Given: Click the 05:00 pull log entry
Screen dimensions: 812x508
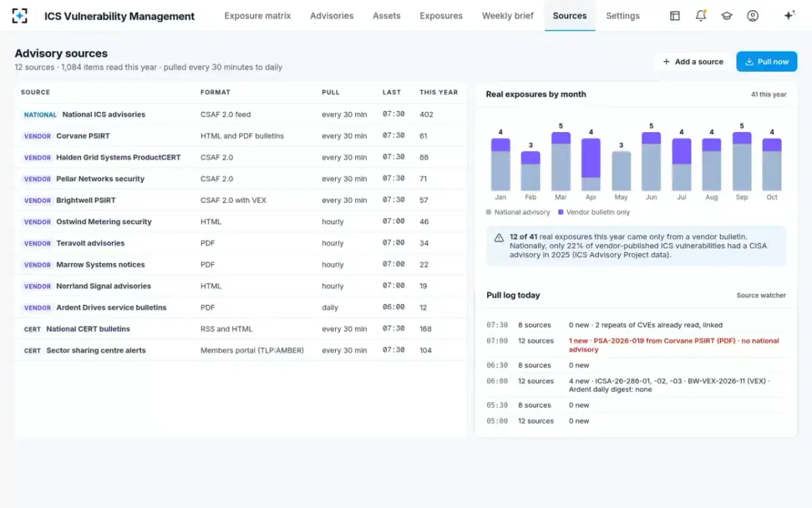Looking at the screenshot, I should [x=636, y=421].
